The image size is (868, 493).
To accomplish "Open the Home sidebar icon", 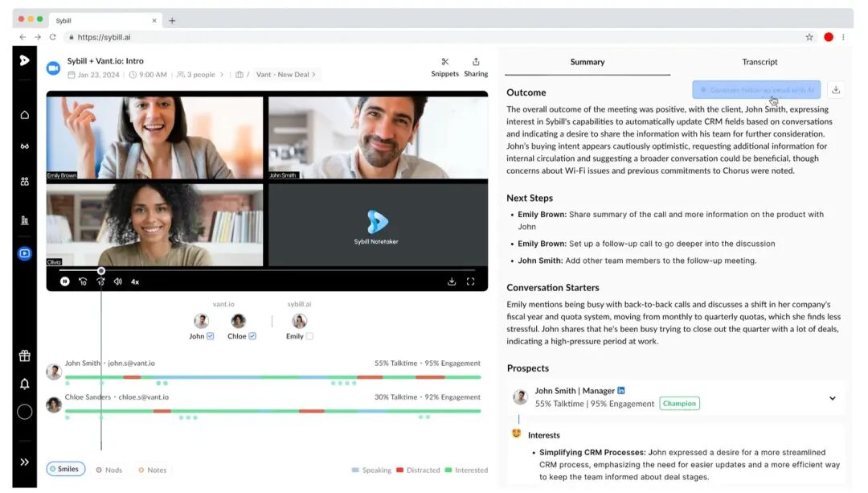I will tap(24, 115).
